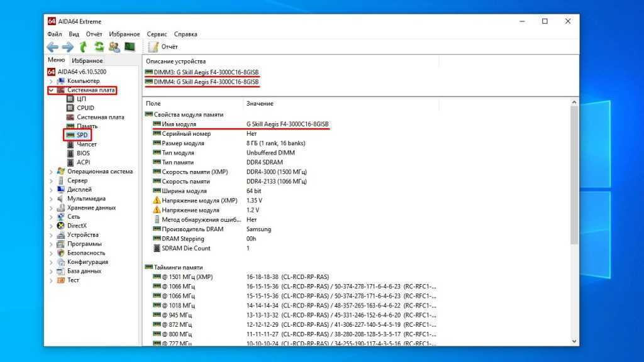Select the BIOS item in the tree
The image size is (644, 362).
(x=83, y=153)
